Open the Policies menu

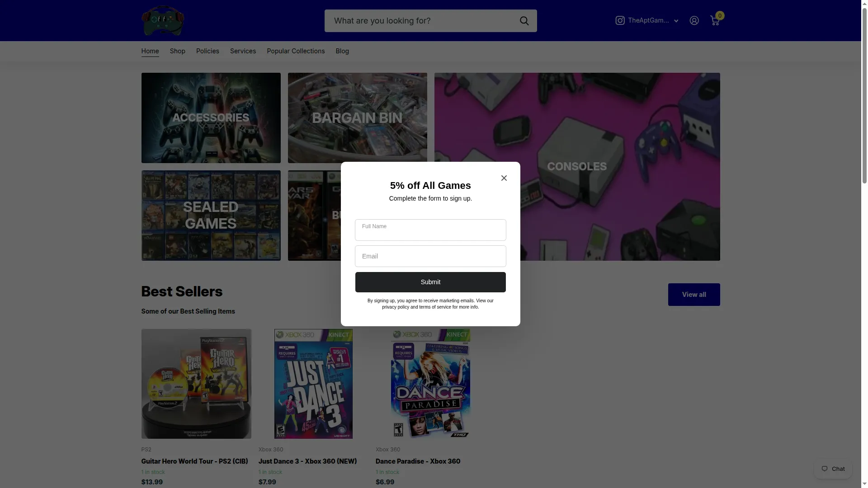pyautogui.click(x=208, y=51)
